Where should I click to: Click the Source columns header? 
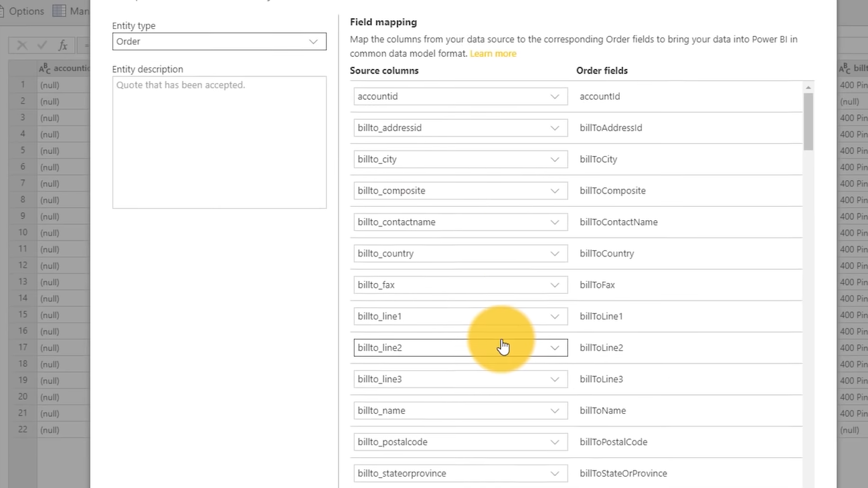(x=384, y=71)
